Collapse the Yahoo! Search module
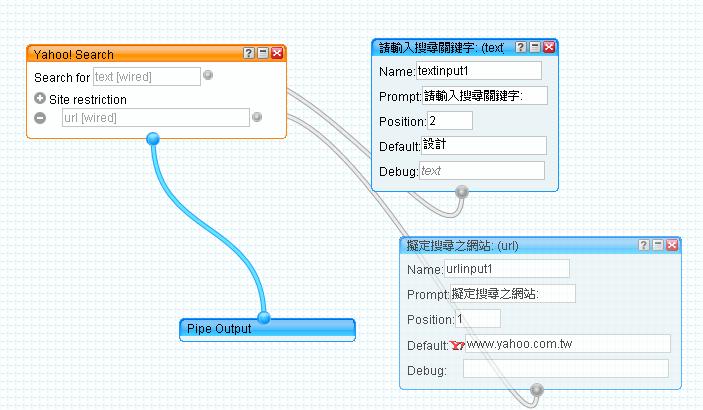Image resolution: width=703 pixels, height=410 pixels. (263, 54)
